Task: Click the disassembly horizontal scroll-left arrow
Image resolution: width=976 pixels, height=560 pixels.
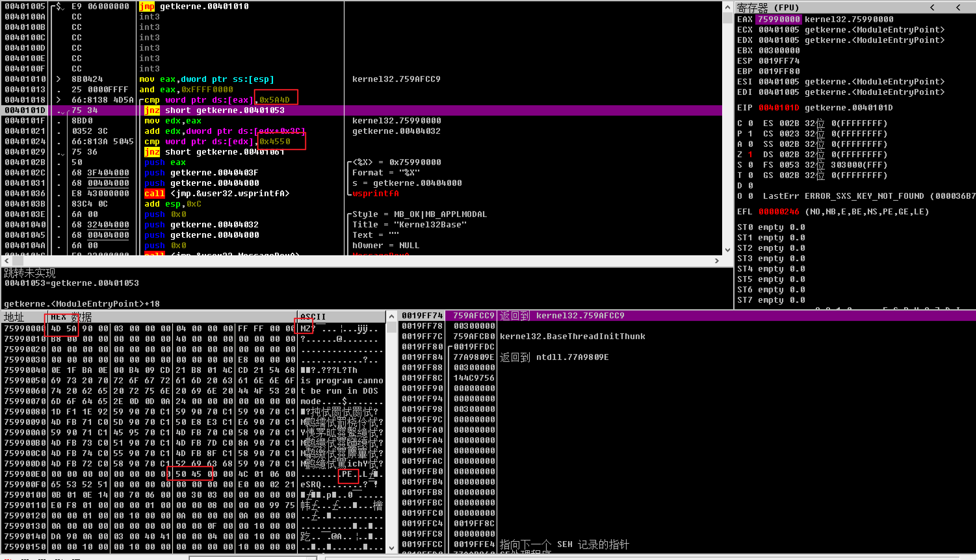Action: tap(6, 261)
